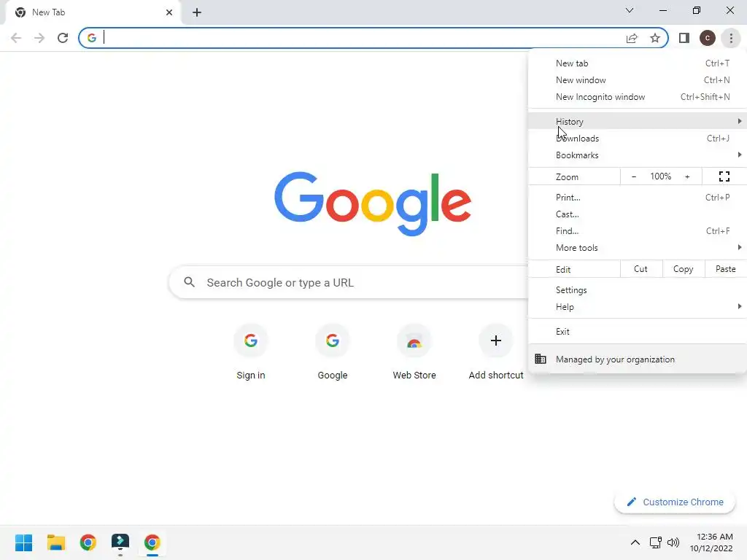Image resolution: width=747 pixels, height=560 pixels.
Task: Expand the More tools submenu
Action: [638, 247]
